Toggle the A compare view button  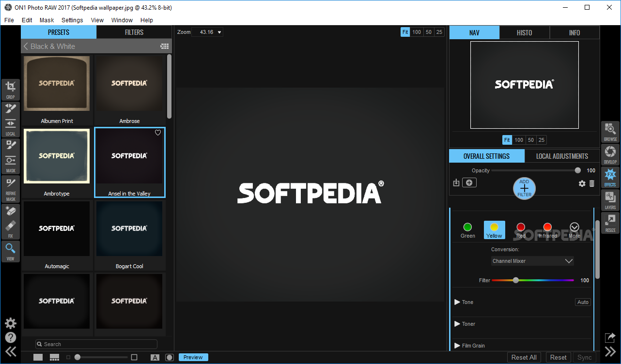(x=155, y=357)
